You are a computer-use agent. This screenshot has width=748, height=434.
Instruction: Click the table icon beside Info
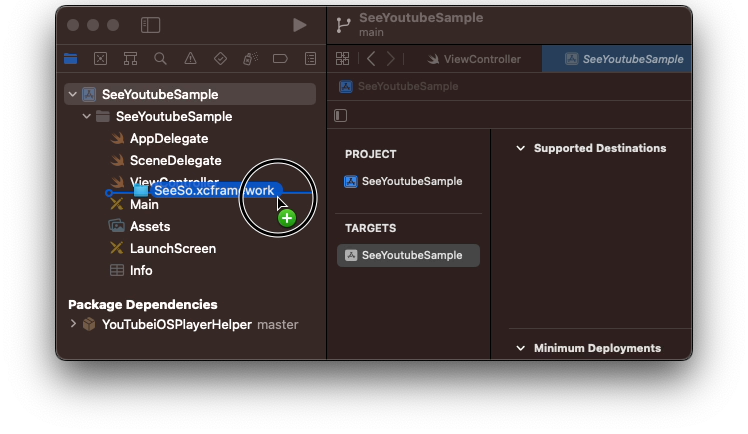click(117, 270)
